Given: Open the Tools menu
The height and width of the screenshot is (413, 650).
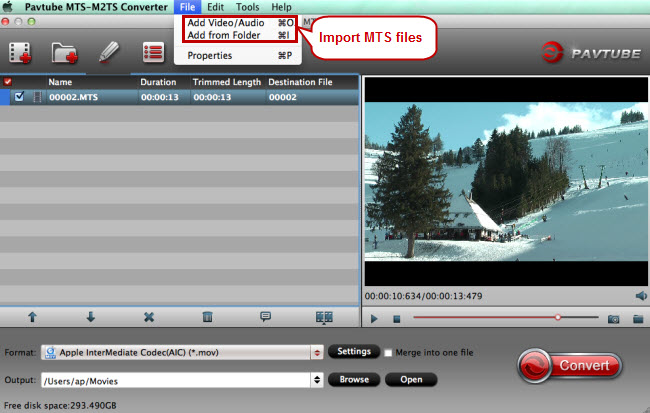Looking at the screenshot, I should pyautogui.click(x=247, y=7).
